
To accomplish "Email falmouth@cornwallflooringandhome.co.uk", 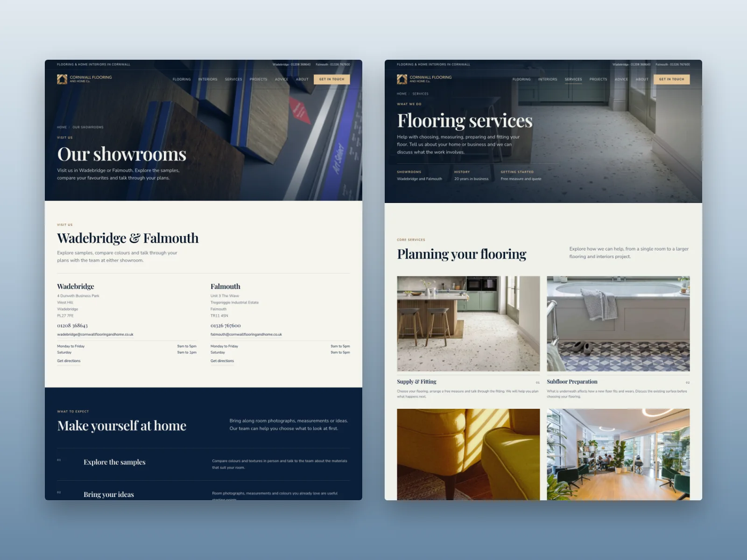I will (x=246, y=334).
